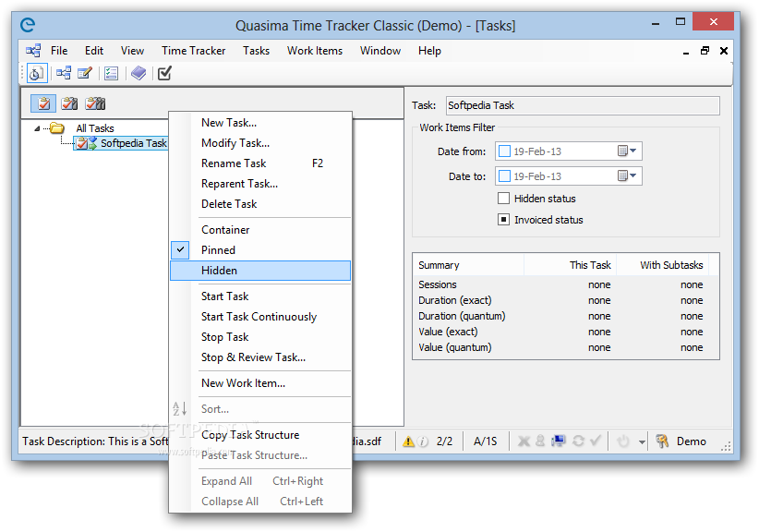Collapse the All Tasks tree node

[x=37, y=128]
